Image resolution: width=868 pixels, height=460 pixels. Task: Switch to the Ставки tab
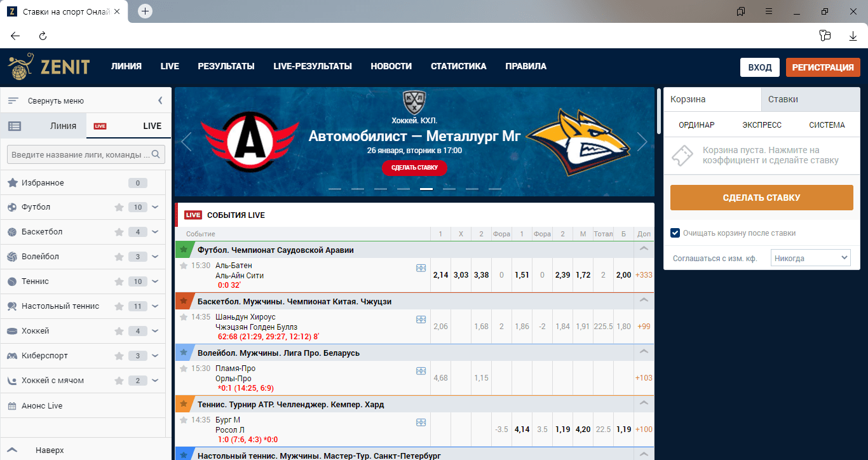click(811, 99)
